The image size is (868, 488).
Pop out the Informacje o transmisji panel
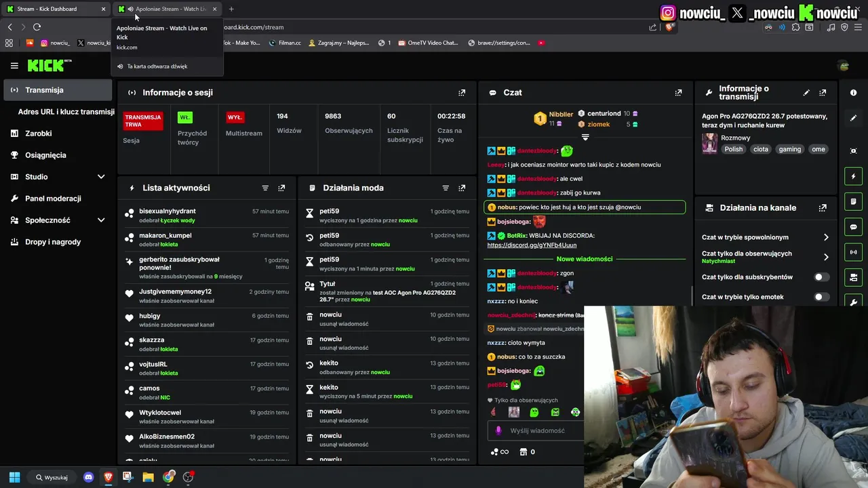tap(823, 93)
